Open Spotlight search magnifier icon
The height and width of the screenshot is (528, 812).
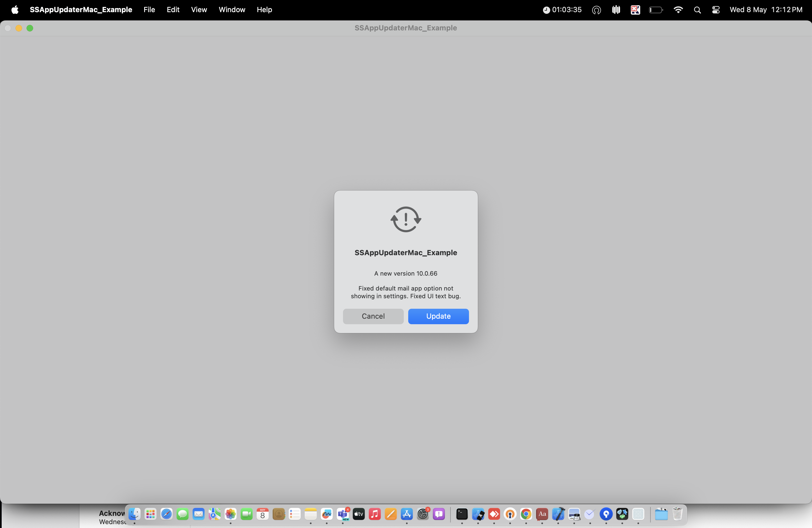coord(697,10)
